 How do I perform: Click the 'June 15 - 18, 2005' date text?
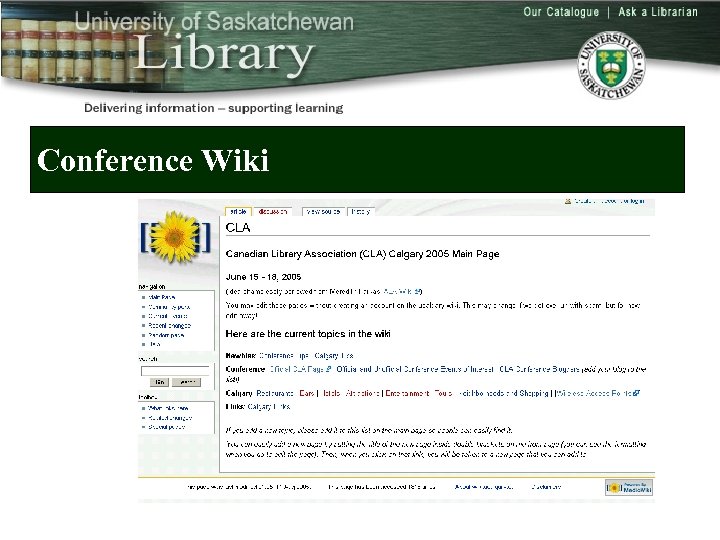coord(263,277)
